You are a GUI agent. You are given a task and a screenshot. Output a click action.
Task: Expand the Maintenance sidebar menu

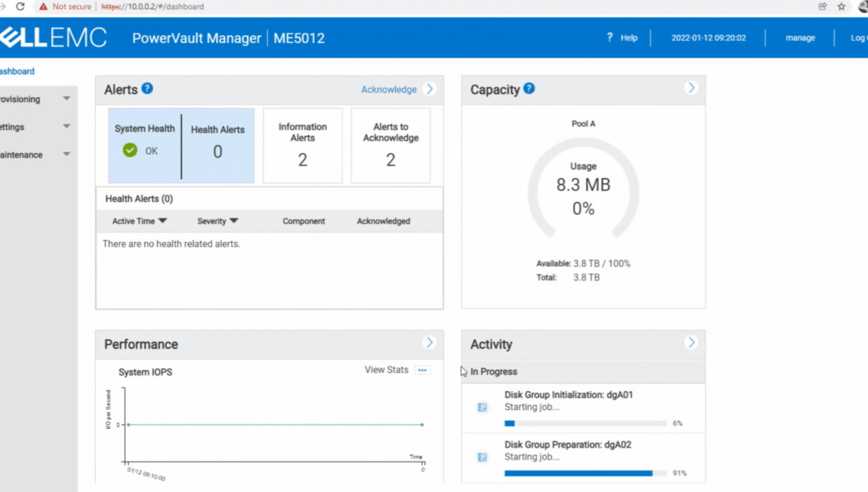coord(67,154)
